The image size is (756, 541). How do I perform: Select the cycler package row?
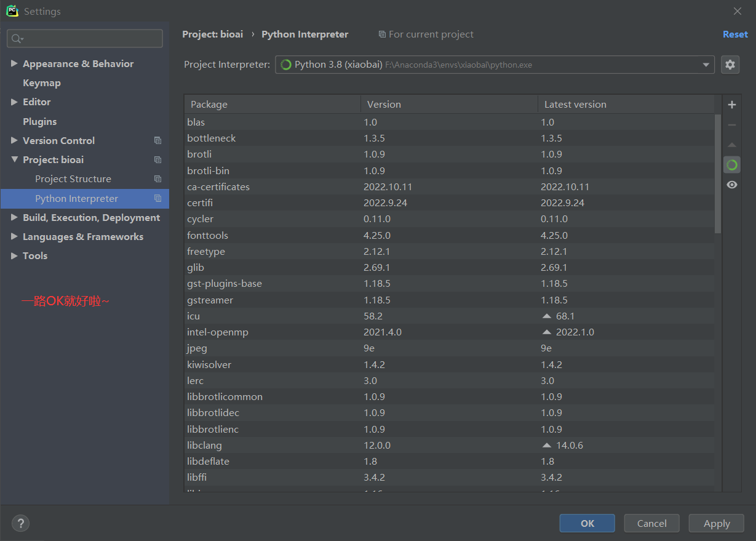[x=450, y=218]
